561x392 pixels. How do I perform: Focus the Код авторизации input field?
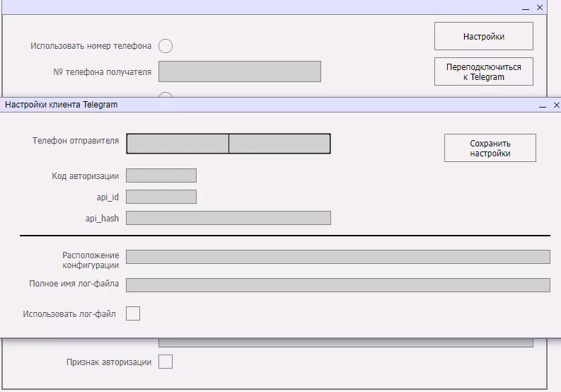pyautogui.click(x=161, y=175)
